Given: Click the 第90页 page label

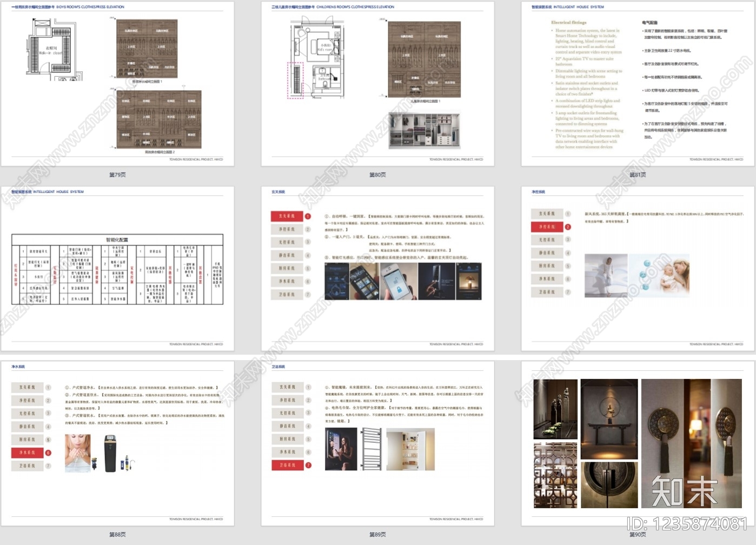Looking at the screenshot, I should (638, 534).
